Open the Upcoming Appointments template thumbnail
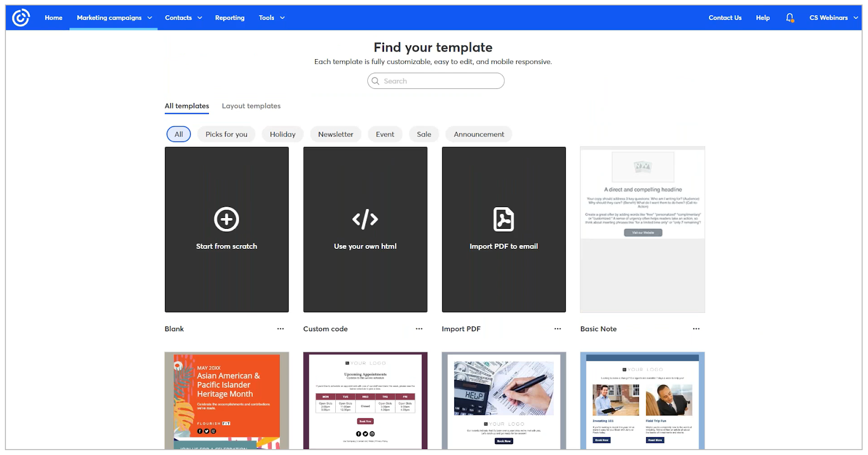Image resolution: width=868 pixels, height=455 pixels. [365, 401]
